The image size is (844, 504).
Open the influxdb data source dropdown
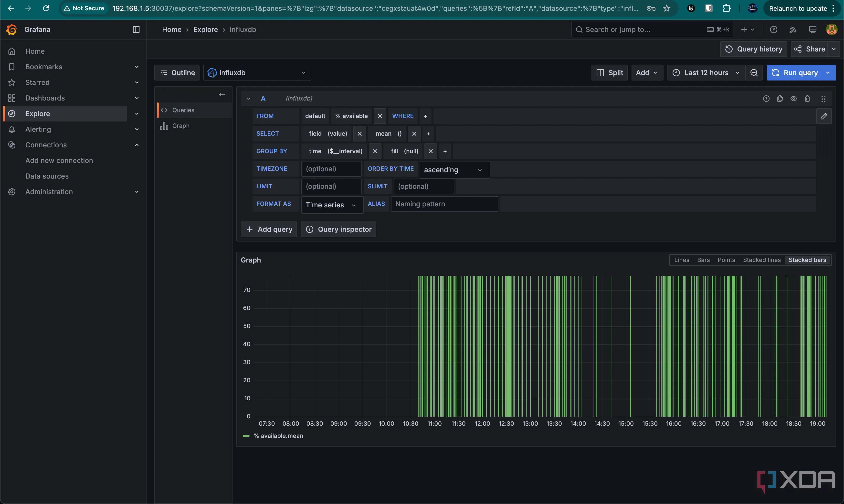257,73
